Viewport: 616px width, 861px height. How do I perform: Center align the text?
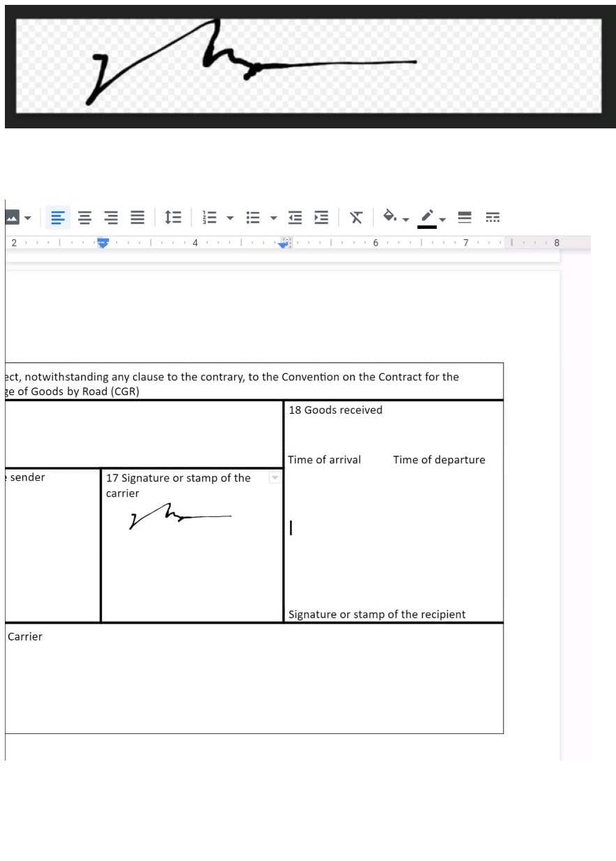pyautogui.click(x=85, y=218)
